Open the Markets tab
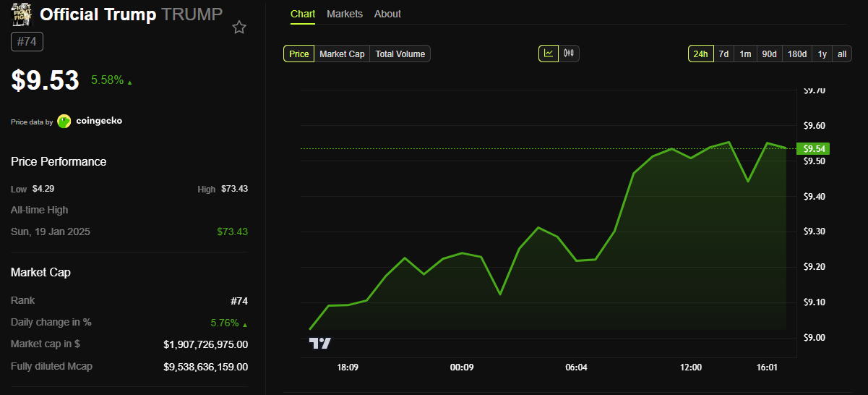This screenshot has height=395, width=868. 345,14
